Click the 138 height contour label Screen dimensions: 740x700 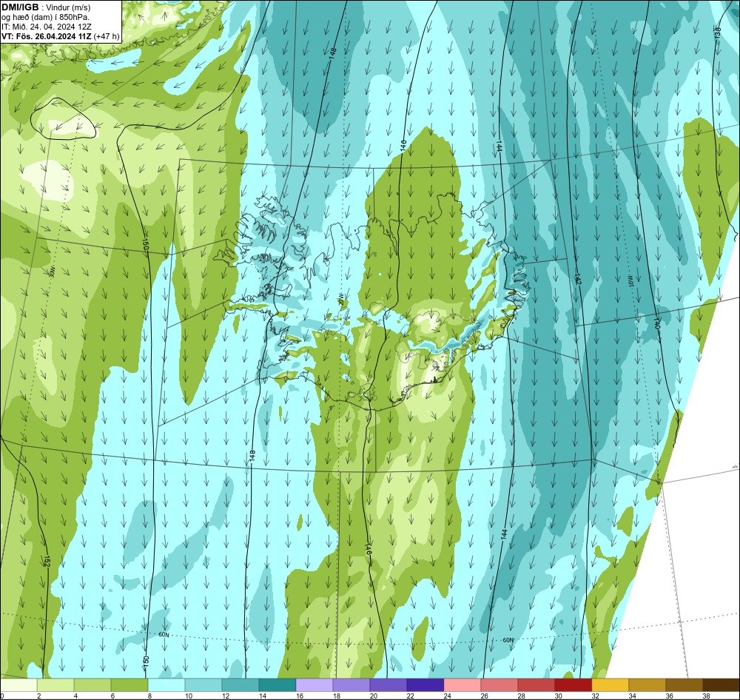tap(717, 32)
